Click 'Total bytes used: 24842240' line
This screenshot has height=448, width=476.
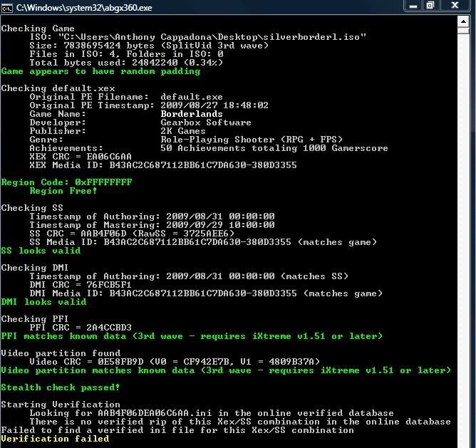(x=126, y=63)
